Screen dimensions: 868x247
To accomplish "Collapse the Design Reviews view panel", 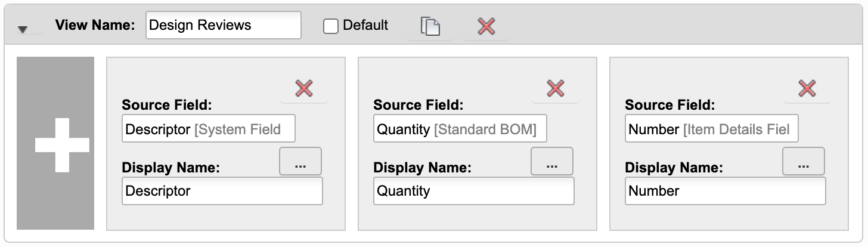I will 23,29.
